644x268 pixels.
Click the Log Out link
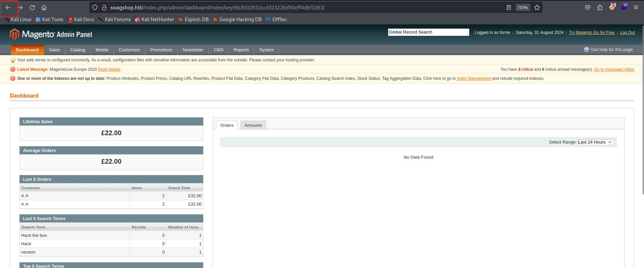pos(627,33)
